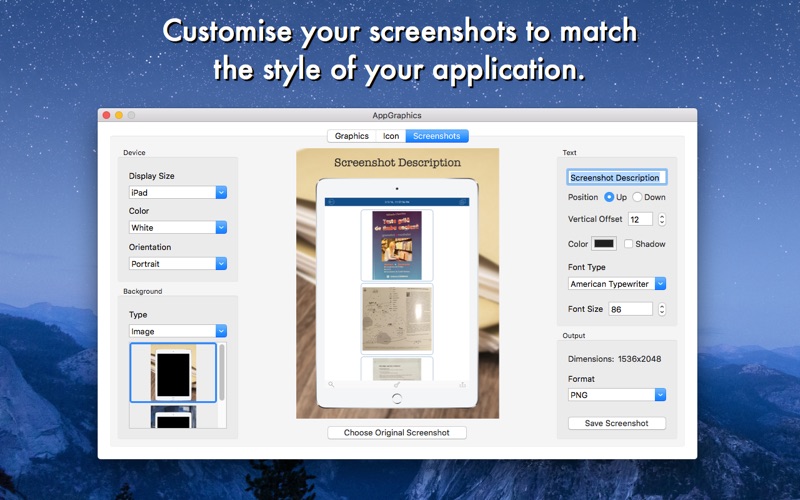
Task: Select the first iPad background thumbnail
Action: click(173, 372)
